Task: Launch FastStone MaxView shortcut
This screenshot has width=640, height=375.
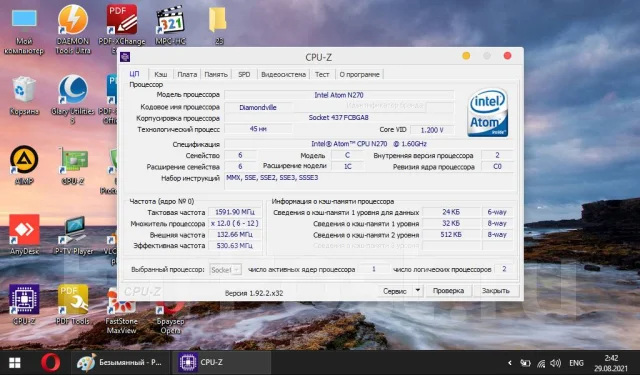Action: 121,311
